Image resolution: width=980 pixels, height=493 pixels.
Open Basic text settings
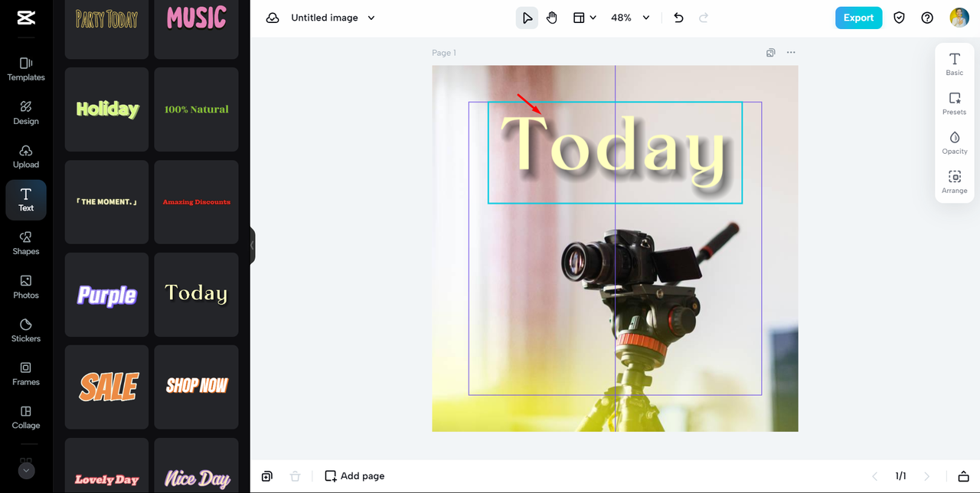pos(955,64)
